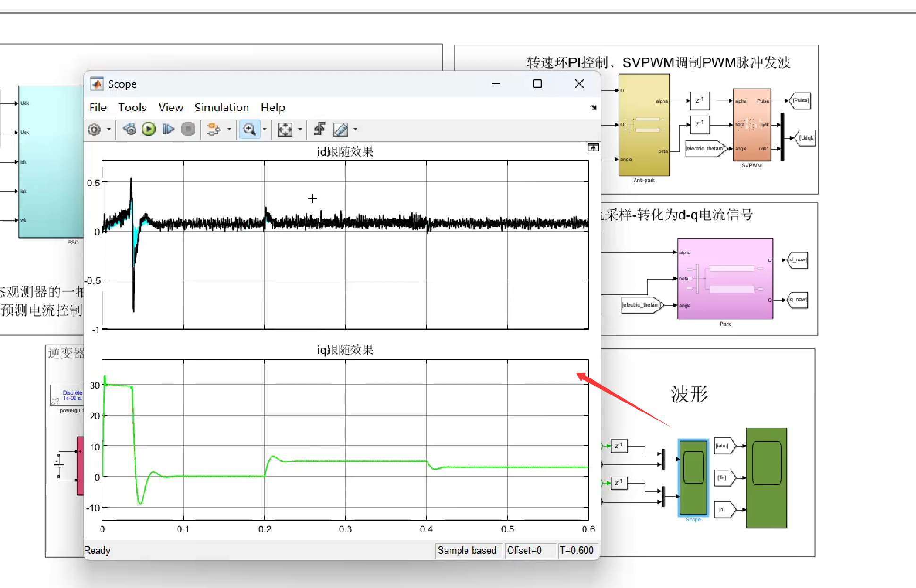Click the maximize axes button above the id plot
This screenshot has width=916, height=588.
click(593, 148)
